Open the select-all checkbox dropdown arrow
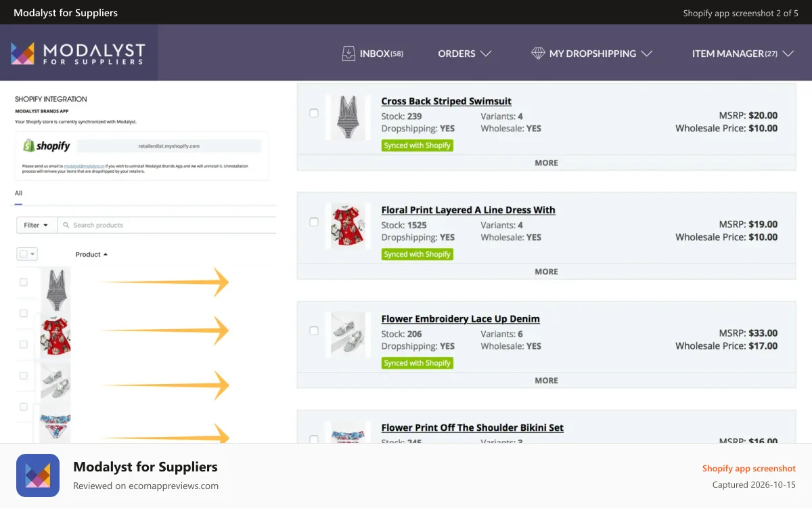 32,255
